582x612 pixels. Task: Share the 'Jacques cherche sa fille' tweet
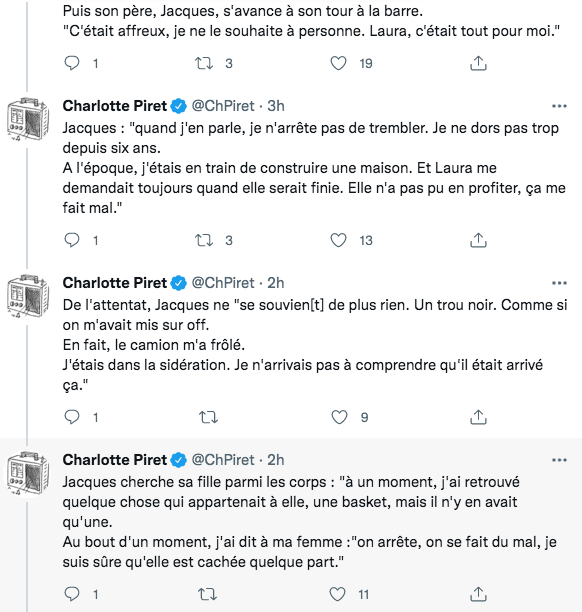point(478,594)
